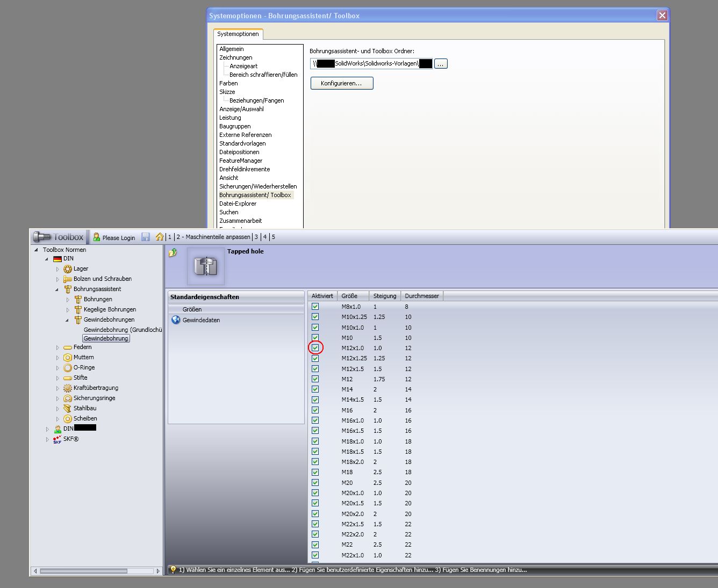The height and width of the screenshot is (588, 718).
Task: Select Gewindebohrung (Grundloch) tree item
Action: click(x=123, y=330)
